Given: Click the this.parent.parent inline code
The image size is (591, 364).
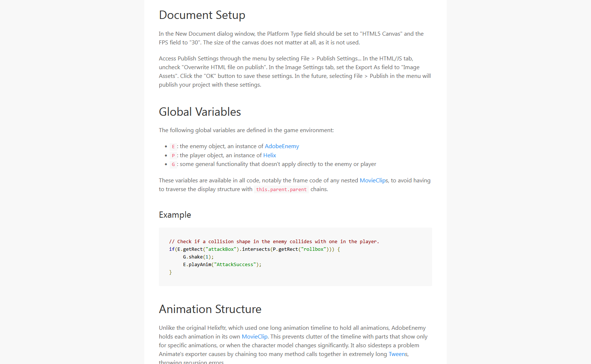Looking at the screenshot, I should (281, 190).
